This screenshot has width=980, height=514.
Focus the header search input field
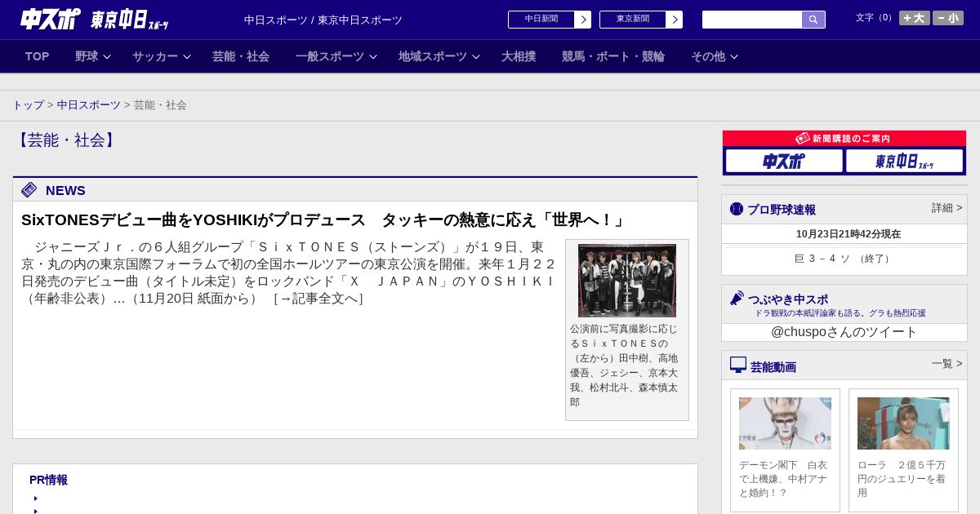point(752,20)
